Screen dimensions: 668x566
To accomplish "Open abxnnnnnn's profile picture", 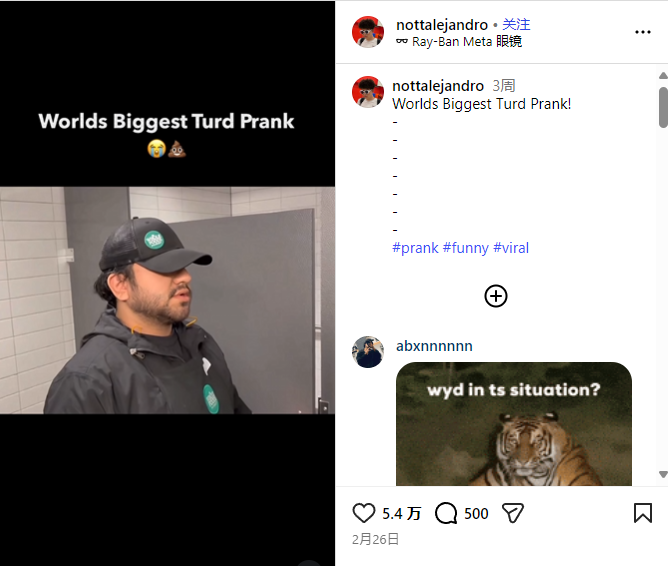I will (x=368, y=352).
